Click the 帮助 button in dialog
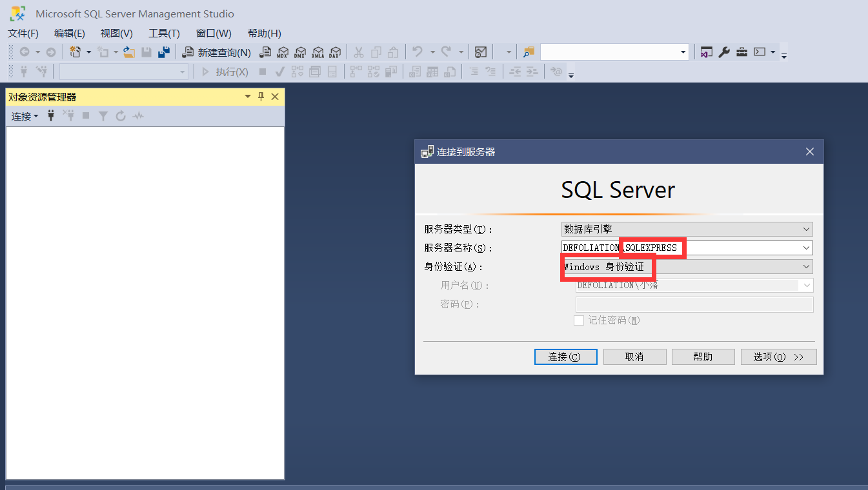Viewport: 868px width, 490px height. [x=703, y=357]
